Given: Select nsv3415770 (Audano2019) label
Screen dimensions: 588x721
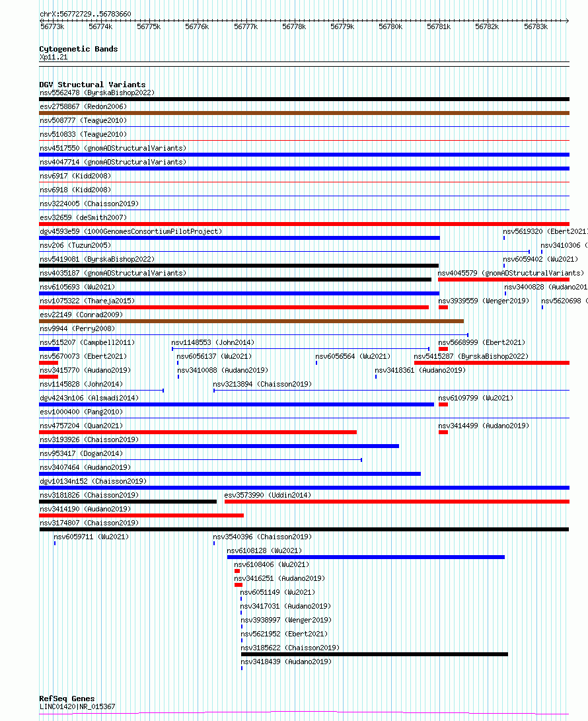Looking at the screenshot, I should coord(85,370).
